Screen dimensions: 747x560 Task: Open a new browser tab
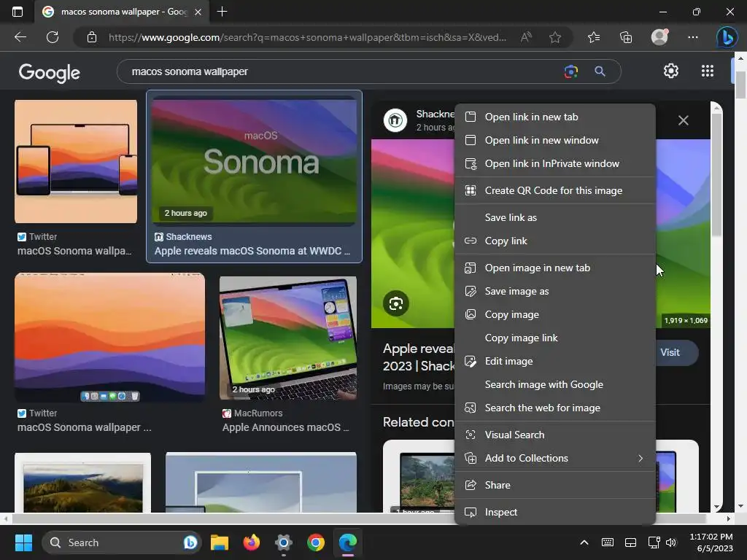pyautogui.click(x=222, y=12)
